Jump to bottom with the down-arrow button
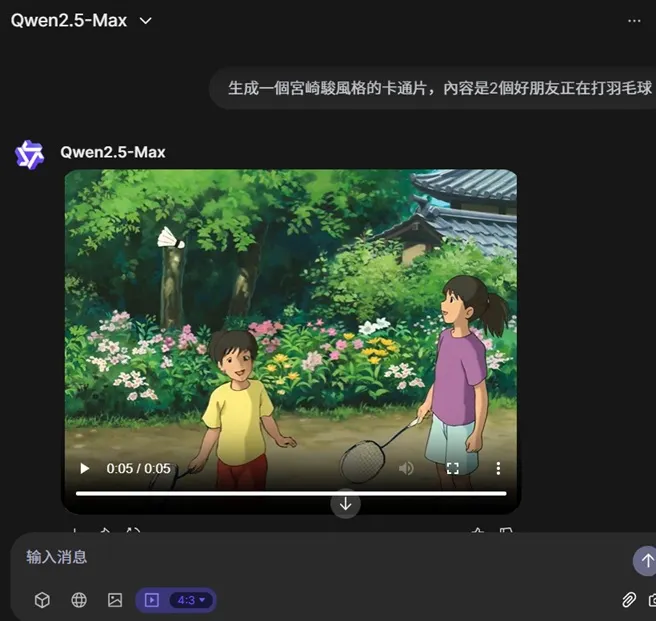The height and width of the screenshot is (621, 656). point(345,504)
